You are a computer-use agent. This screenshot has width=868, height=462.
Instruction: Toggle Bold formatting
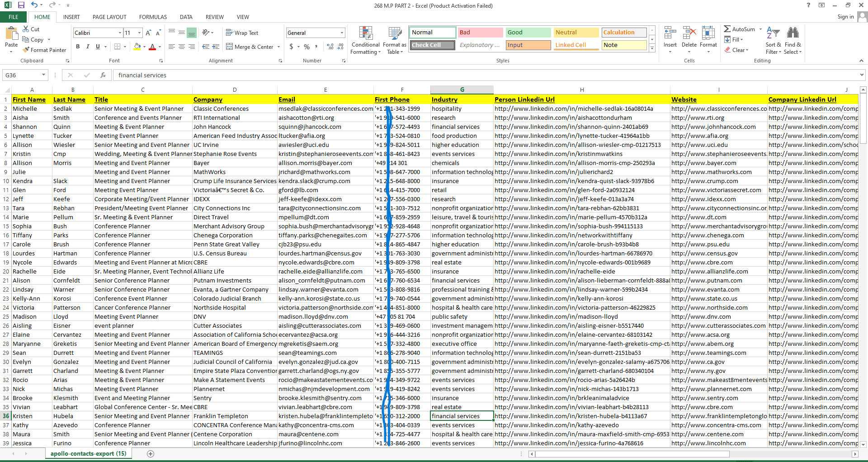click(78, 47)
